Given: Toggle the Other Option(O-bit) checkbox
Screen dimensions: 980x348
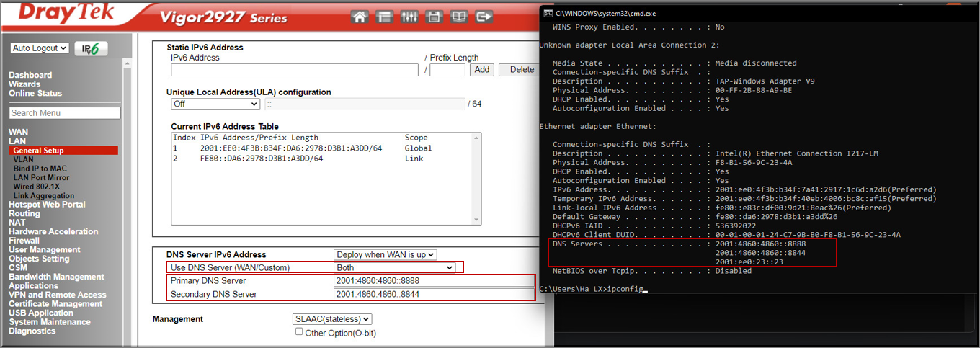Looking at the screenshot, I should [299, 332].
